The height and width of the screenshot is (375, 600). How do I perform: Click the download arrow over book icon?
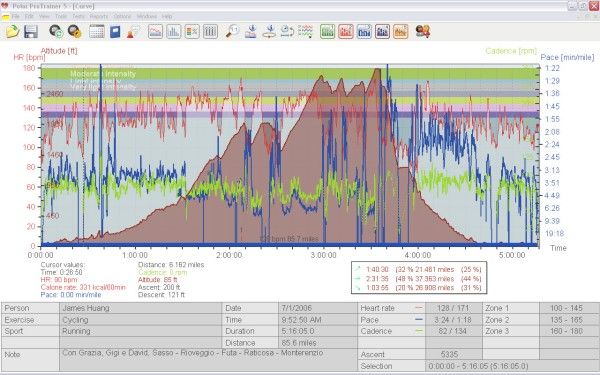pyautogui.click(x=251, y=31)
